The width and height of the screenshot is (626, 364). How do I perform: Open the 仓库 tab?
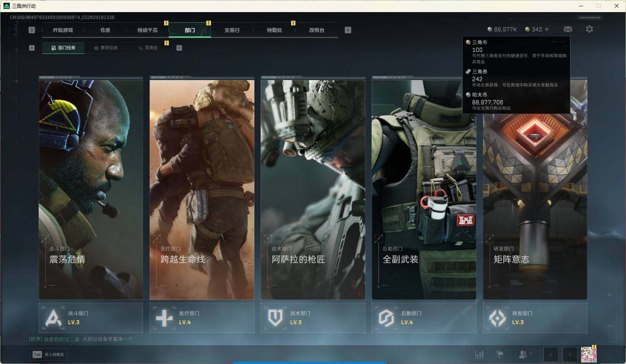click(x=105, y=30)
